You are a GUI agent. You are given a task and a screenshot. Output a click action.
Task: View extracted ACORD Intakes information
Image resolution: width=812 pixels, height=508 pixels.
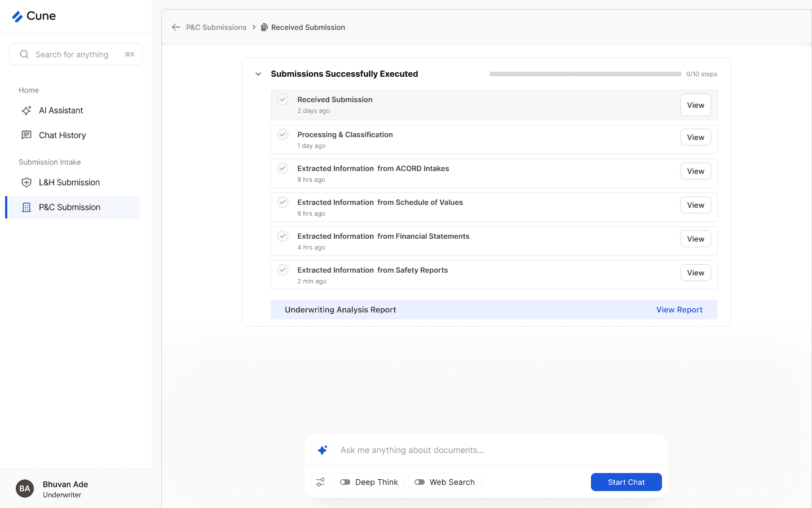point(695,171)
